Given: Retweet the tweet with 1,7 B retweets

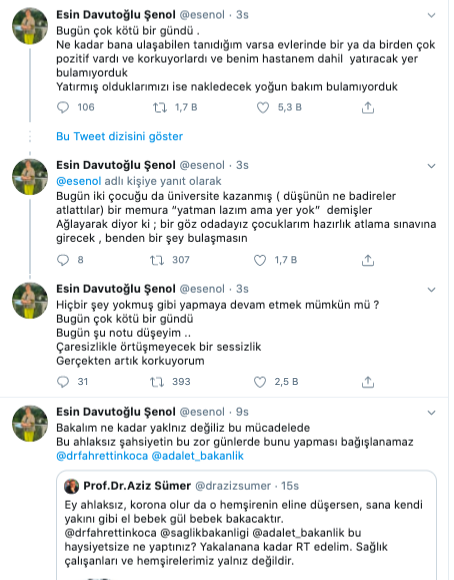Looking at the screenshot, I should (x=160, y=108).
